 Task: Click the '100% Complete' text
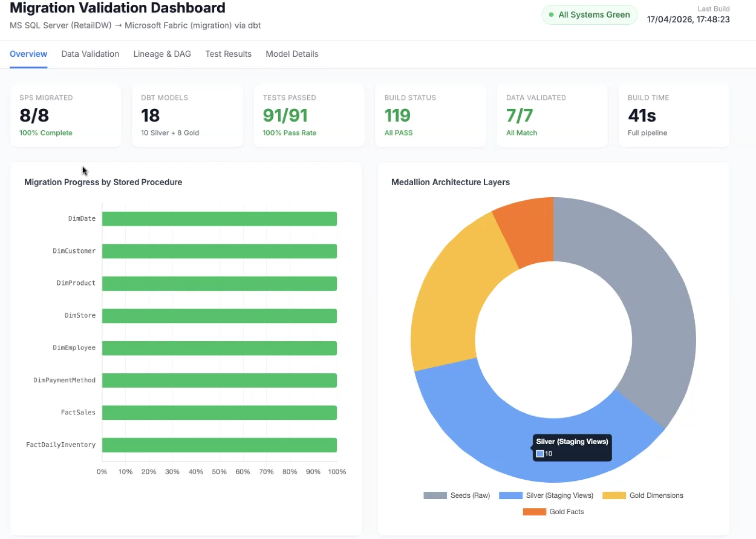(46, 133)
